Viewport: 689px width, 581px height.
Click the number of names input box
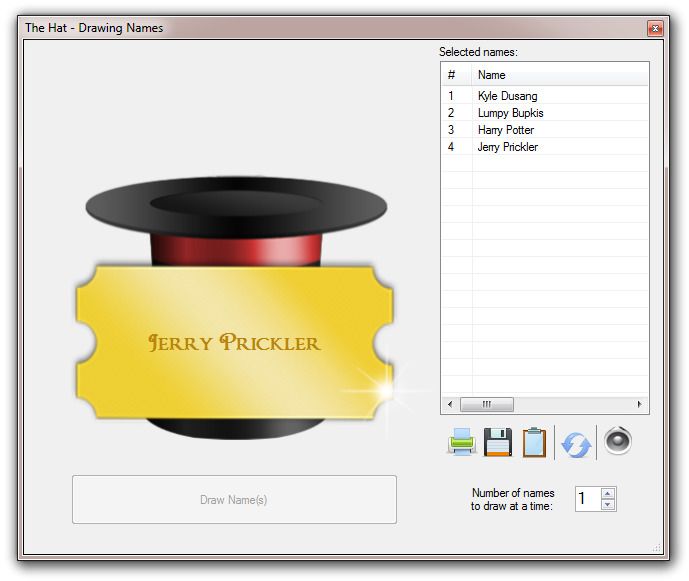pyautogui.click(x=588, y=499)
